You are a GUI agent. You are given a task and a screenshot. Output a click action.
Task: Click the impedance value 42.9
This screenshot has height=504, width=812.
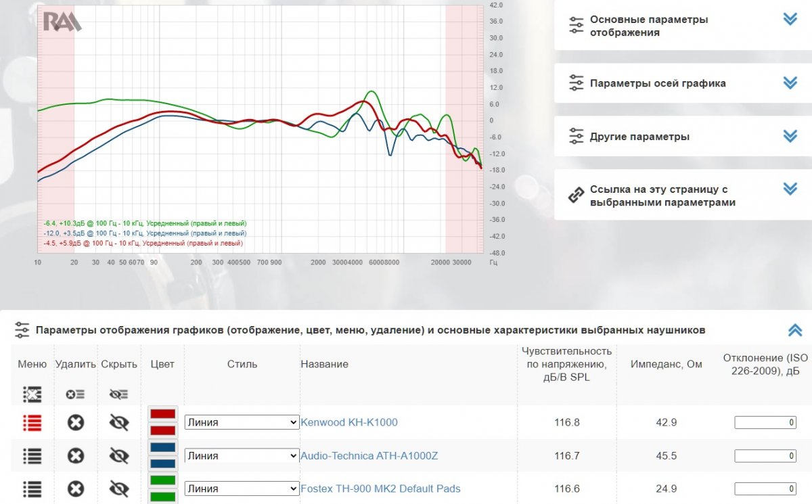[x=667, y=422]
